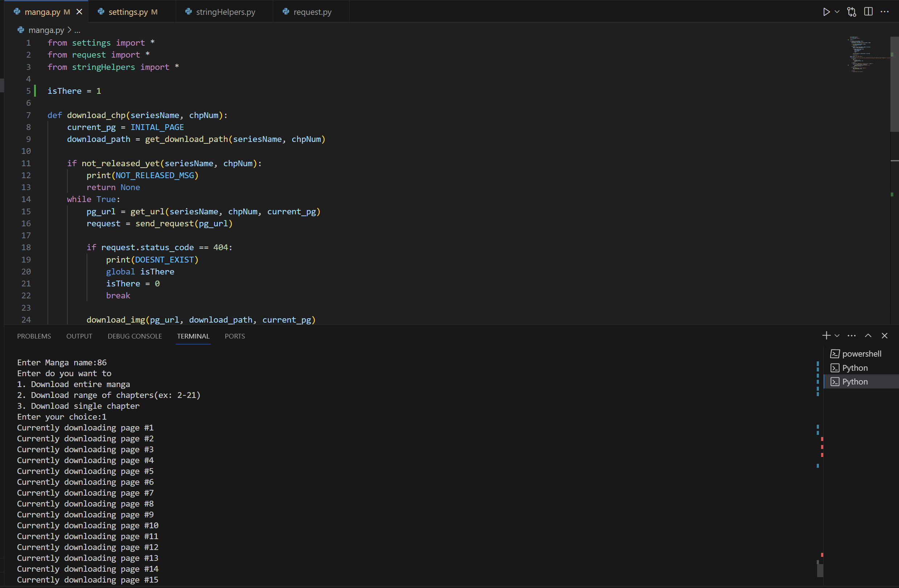Click line number 14 in gutter
899x588 pixels.
[x=26, y=199]
